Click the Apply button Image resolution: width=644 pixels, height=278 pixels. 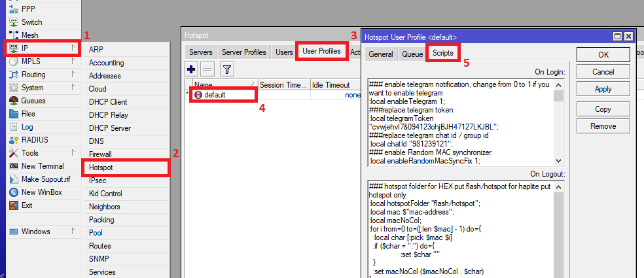click(603, 89)
